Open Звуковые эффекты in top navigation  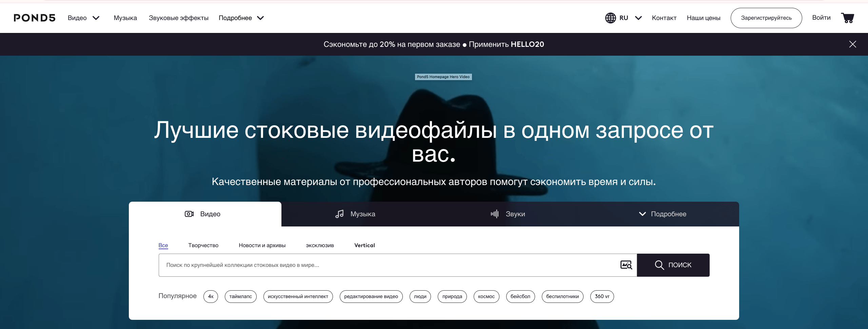[x=178, y=18]
